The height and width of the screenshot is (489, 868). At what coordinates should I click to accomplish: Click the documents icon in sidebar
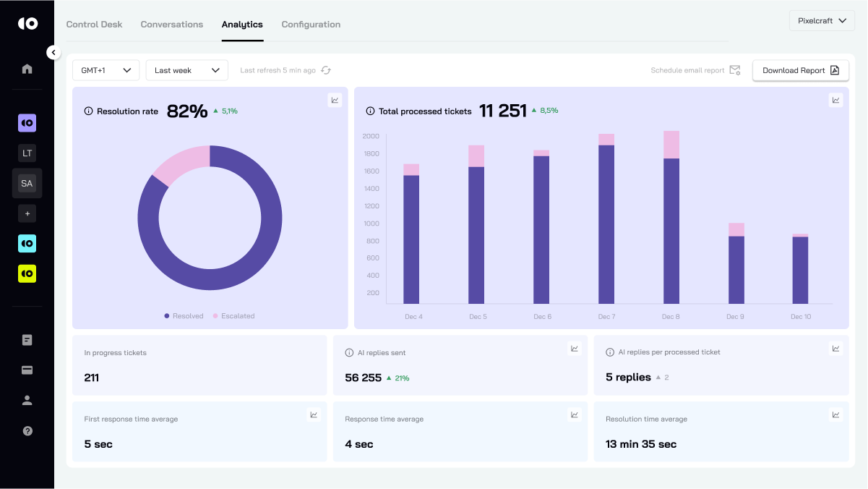(x=27, y=340)
